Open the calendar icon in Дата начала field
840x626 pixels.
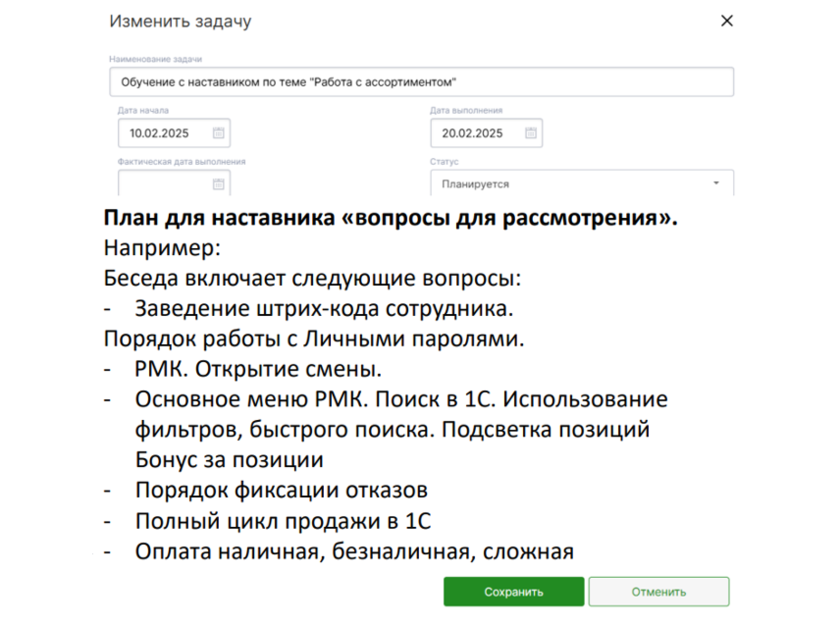click(219, 133)
